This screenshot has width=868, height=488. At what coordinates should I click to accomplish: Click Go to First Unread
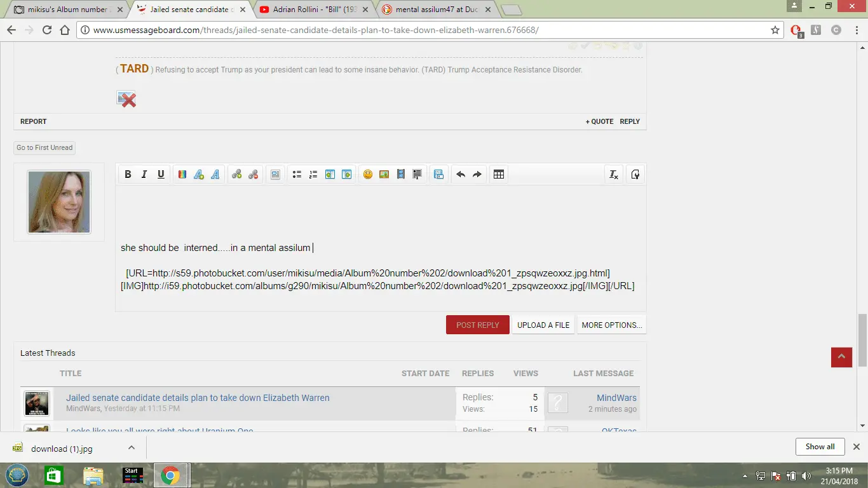44,147
